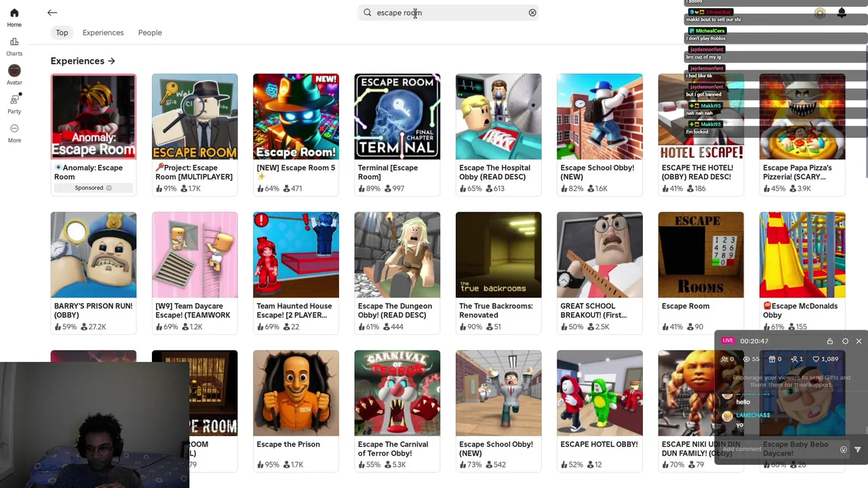Click '27.2K' players under Barry's Prison Run
Viewport: 868px width, 488px height.
[93, 327]
